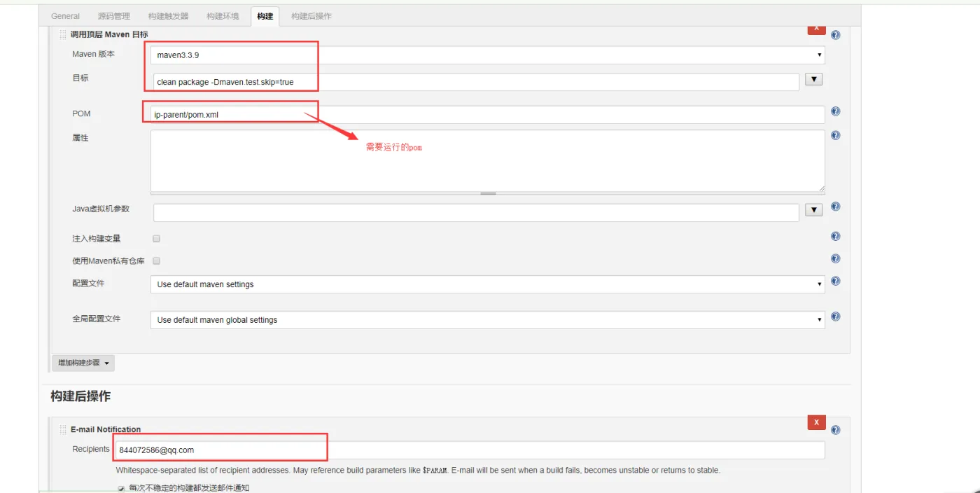Open help icon for POM field
Viewport: 980px width, 493px height.
point(835,111)
